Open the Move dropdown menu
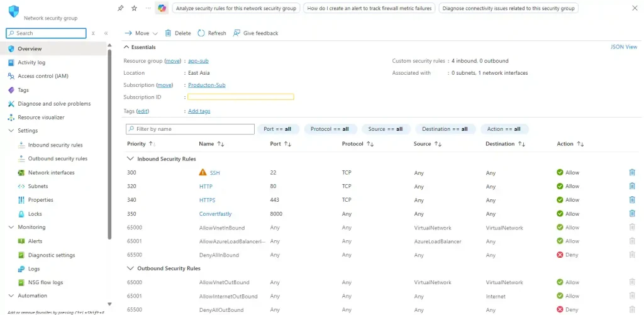 (142, 33)
